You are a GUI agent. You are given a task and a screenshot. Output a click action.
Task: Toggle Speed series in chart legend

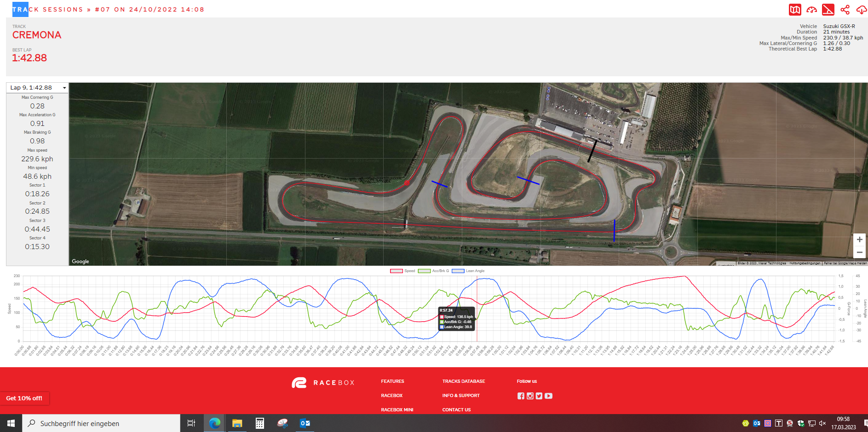(x=402, y=271)
